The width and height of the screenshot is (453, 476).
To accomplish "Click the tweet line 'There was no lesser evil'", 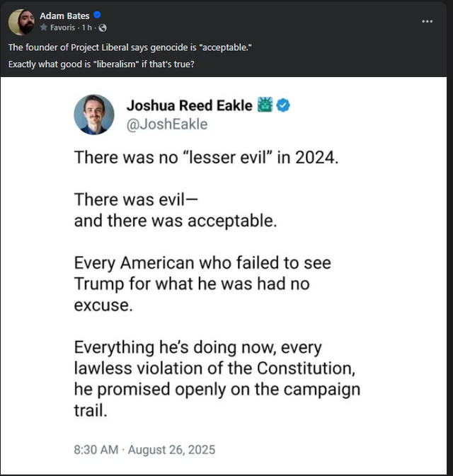I will click(x=207, y=157).
